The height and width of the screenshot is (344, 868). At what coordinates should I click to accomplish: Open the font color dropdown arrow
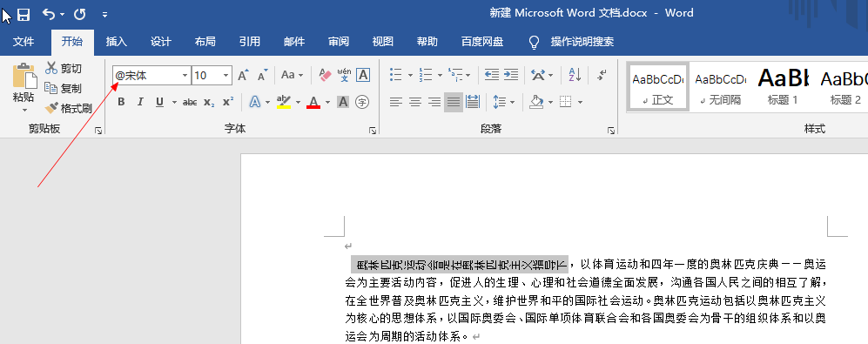pyautogui.click(x=327, y=103)
